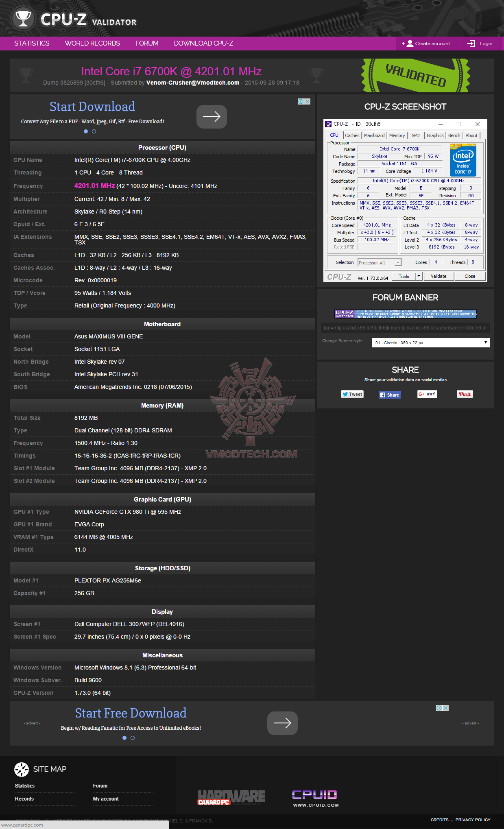
Task: Click the Google+ share button
Action: (427, 394)
